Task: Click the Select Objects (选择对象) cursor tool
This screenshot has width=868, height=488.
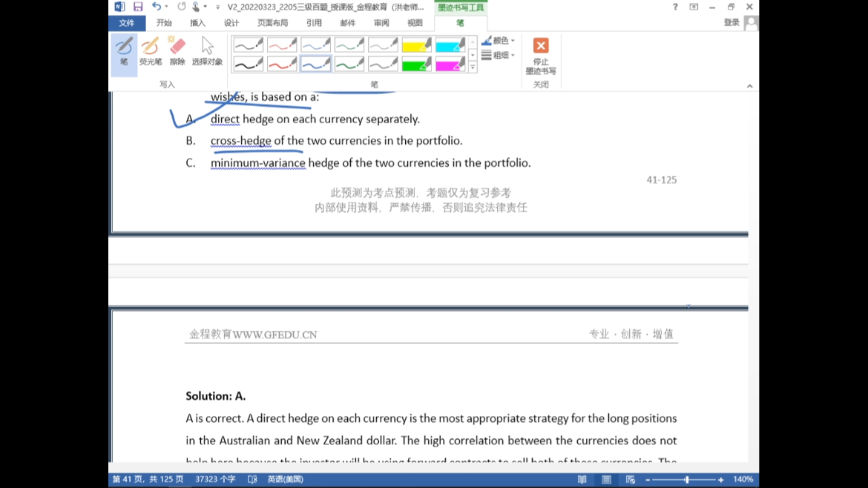Action: [207, 52]
